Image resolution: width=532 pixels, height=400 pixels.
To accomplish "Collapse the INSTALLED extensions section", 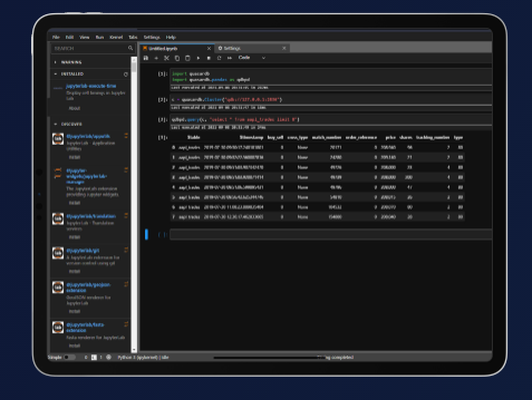I will pos(55,74).
